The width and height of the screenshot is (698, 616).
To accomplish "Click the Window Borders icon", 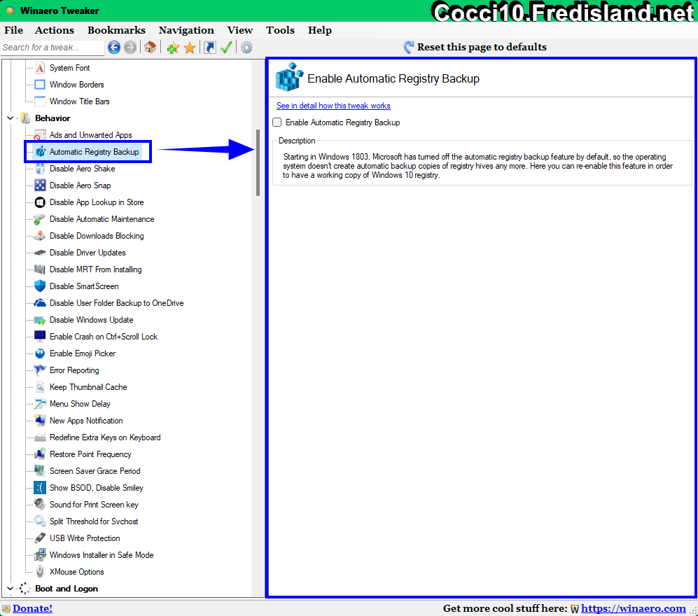I will [40, 85].
